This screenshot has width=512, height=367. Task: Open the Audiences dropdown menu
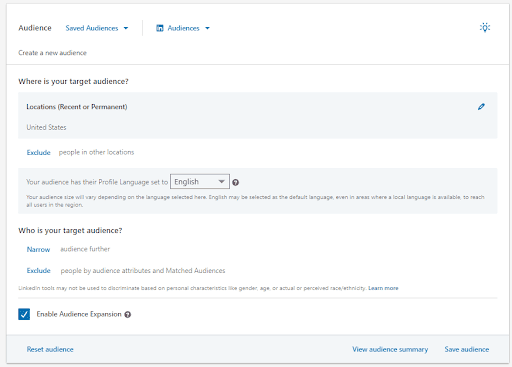pyautogui.click(x=183, y=28)
